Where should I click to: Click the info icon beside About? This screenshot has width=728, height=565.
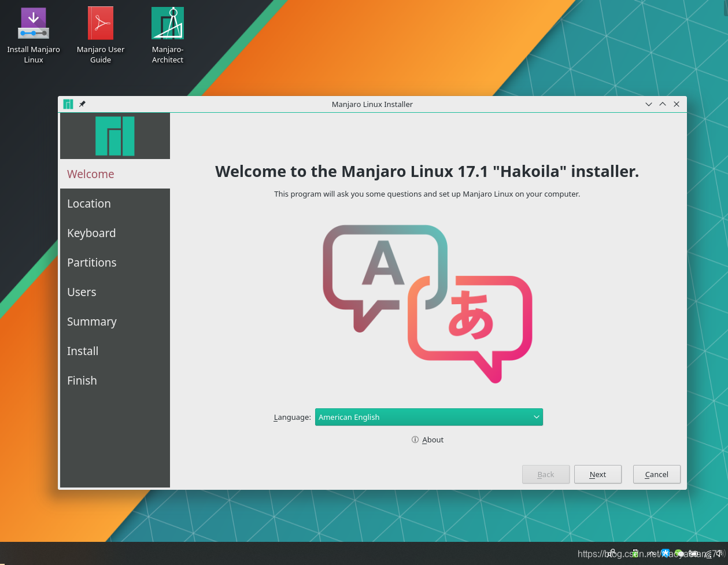[x=415, y=440]
